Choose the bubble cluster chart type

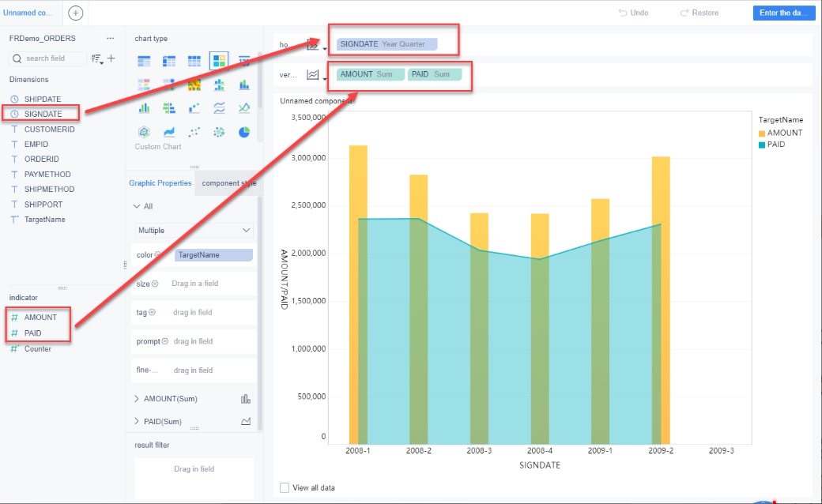tap(219, 132)
